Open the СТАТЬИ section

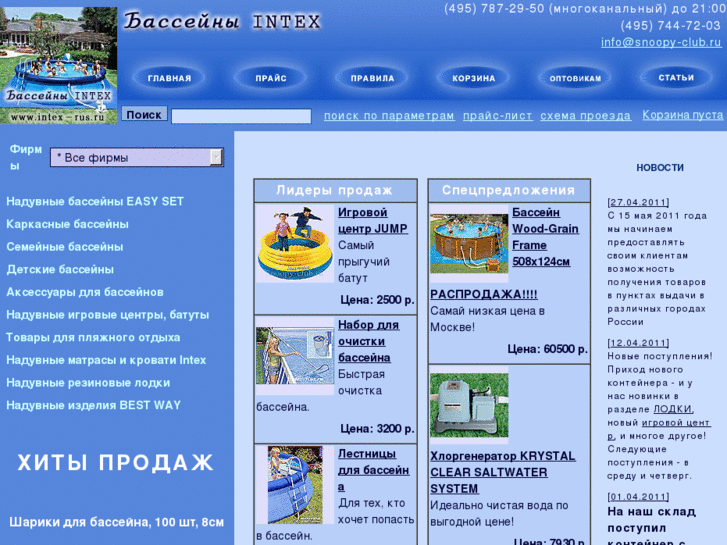pyautogui.click(x=676, y=78)
